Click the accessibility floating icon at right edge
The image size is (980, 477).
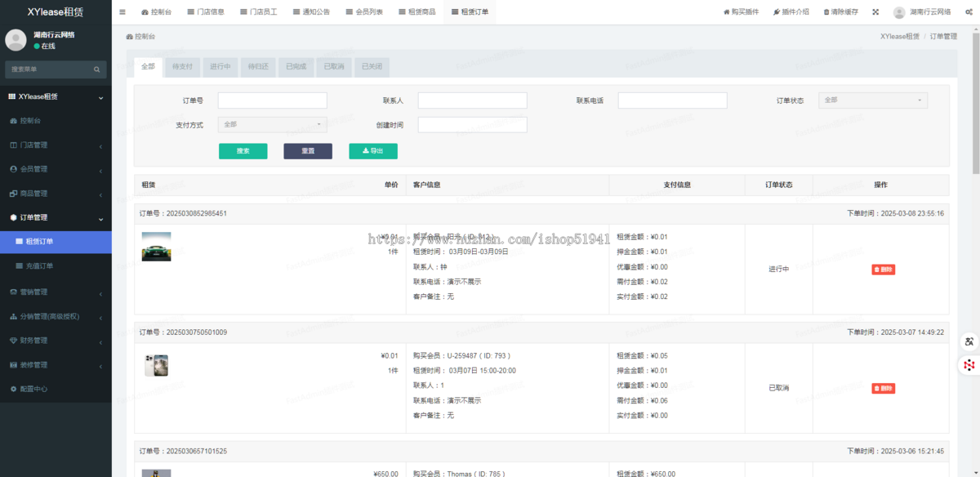pos(969,341)
